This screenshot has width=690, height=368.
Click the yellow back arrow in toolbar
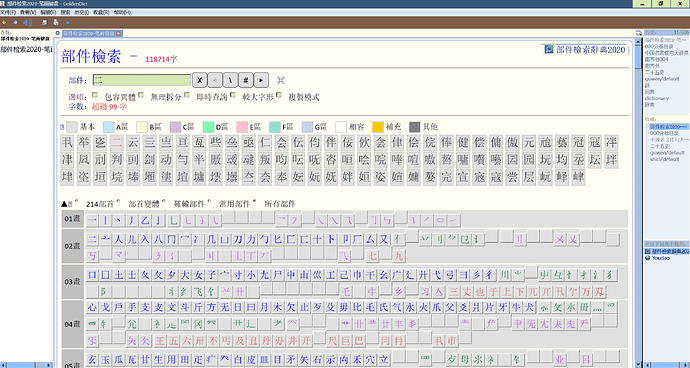coord(4,22)
